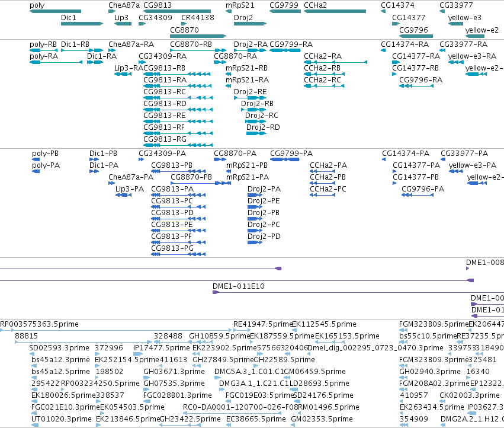Open the Dic1-PA protein label
Image resolution: width=504 pixels, height=428 pixels.
[x=104, y=165]
